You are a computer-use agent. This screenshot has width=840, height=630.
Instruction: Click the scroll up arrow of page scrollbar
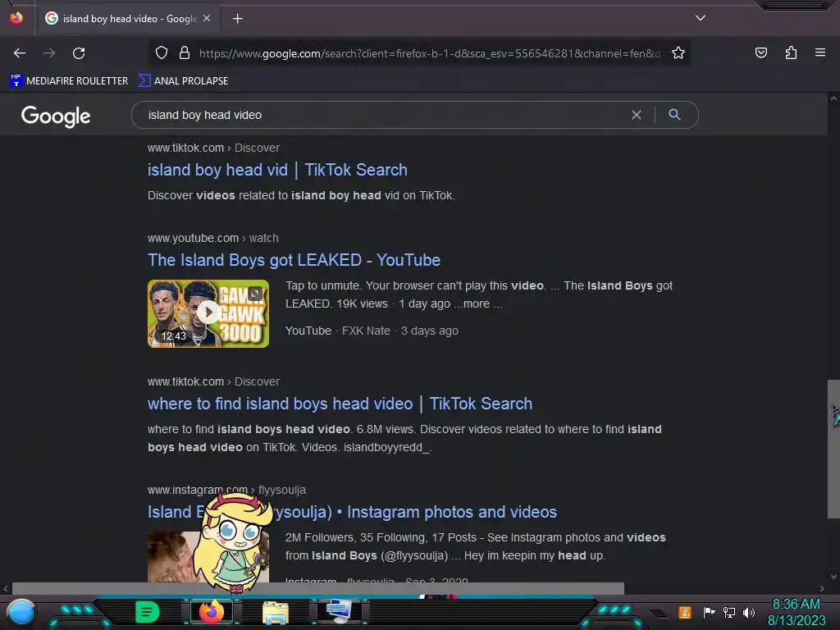coord(833,98)
